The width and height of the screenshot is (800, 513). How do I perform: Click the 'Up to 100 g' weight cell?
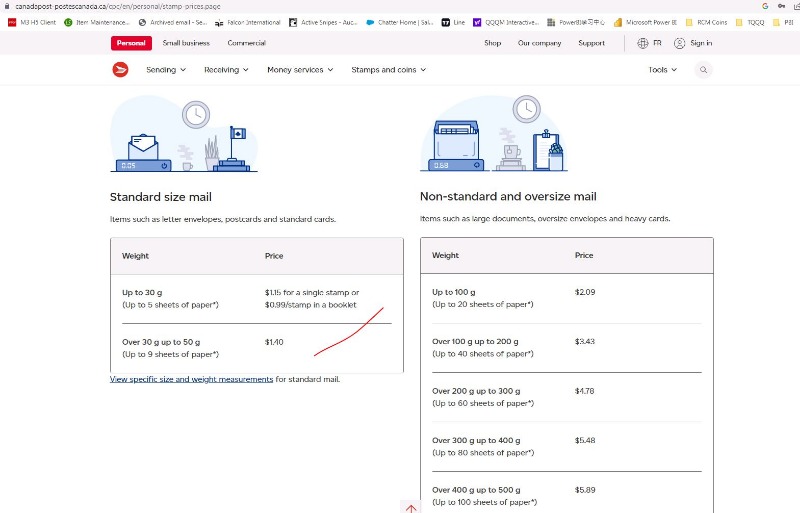[454, 292]
